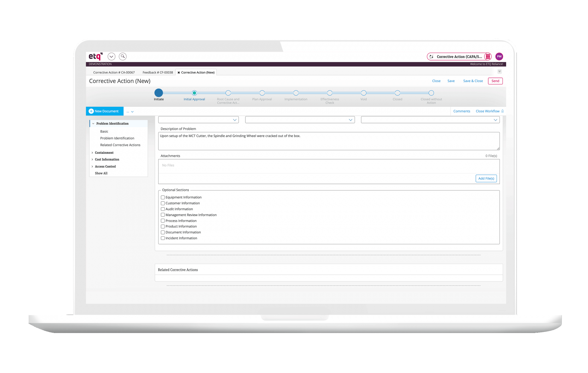
Task: Open the ellipsis dropdown beside New Document
Action: 130,111
